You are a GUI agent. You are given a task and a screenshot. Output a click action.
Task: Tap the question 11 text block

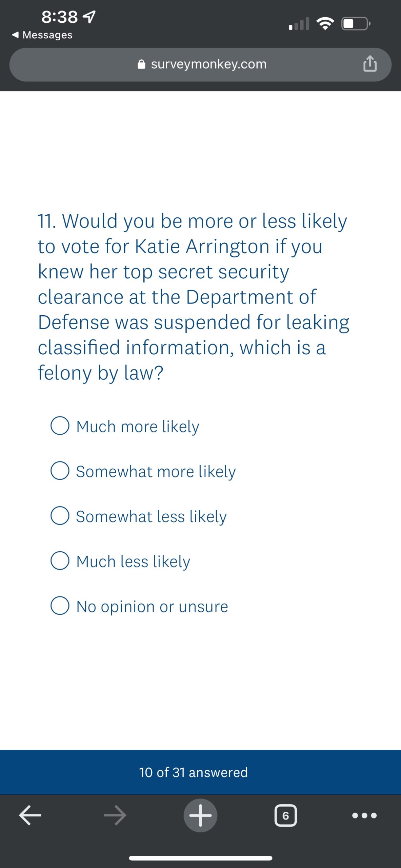tap(193, 297)
